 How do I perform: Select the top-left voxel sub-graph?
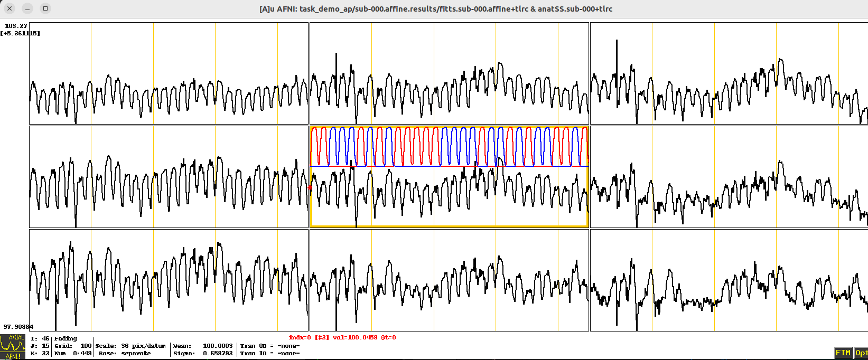(x=169, y=73)
